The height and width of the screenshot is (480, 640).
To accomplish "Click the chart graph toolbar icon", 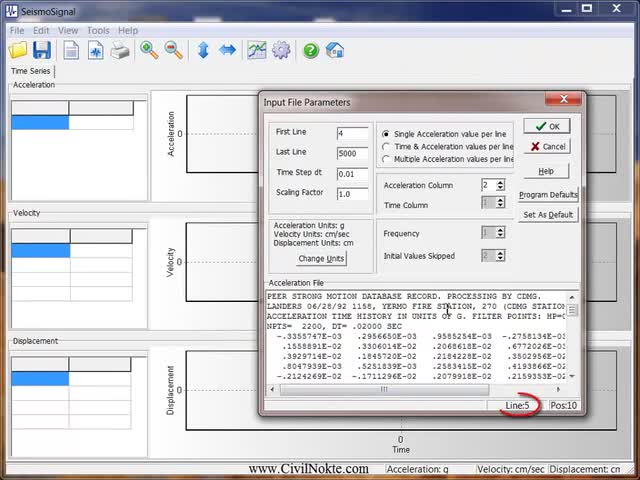I will point(257,50).
